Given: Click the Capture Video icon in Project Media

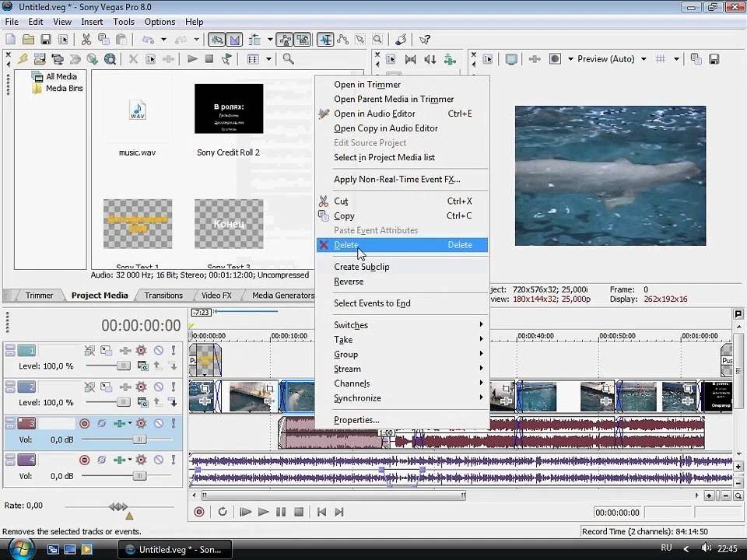Looking at the screenshot, I should 58,59.
